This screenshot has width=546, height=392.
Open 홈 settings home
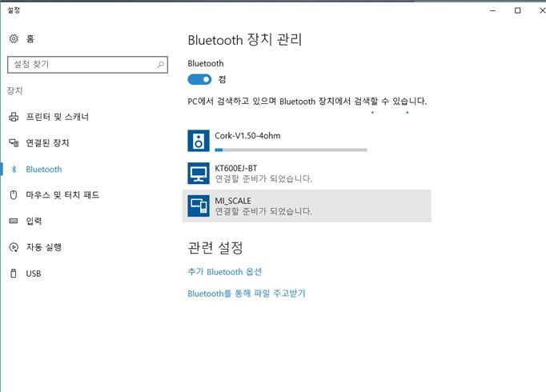coord(30,38)
